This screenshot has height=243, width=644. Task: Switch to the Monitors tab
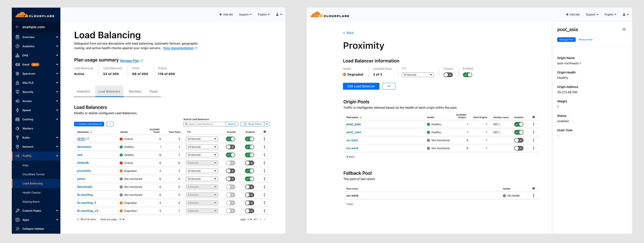[135, 91]
